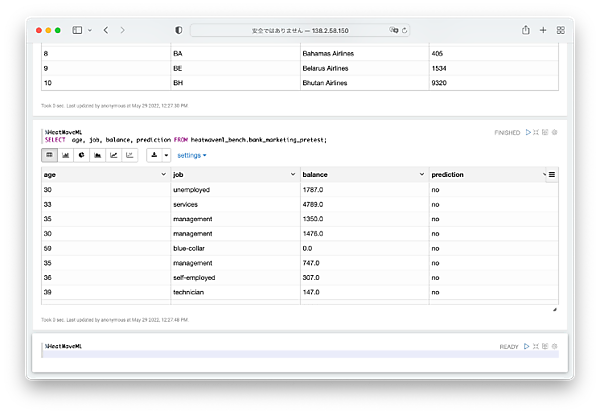The width and height of the screenshot is (600, 415).
Task: Select the bar chart visualization
Action: coord(65,155)
